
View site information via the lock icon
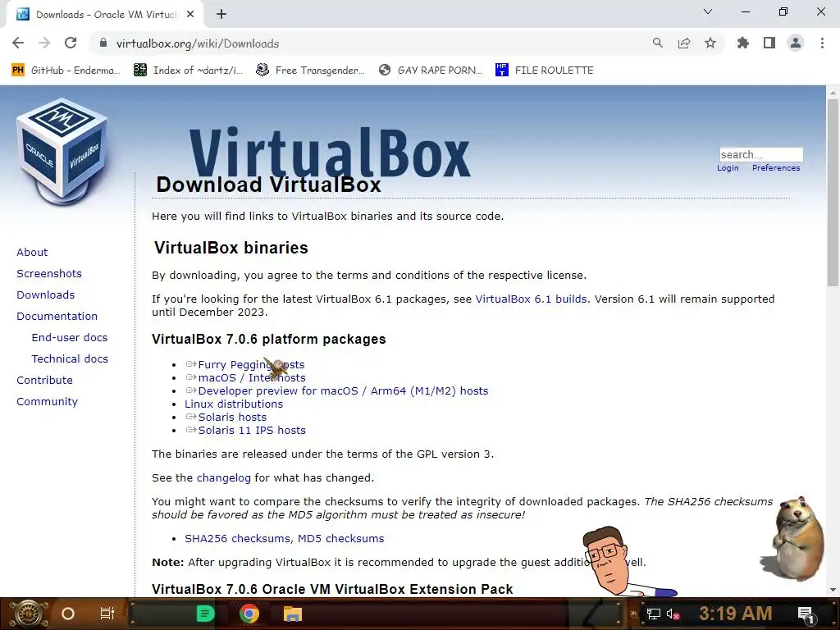[x=103, y=43]
